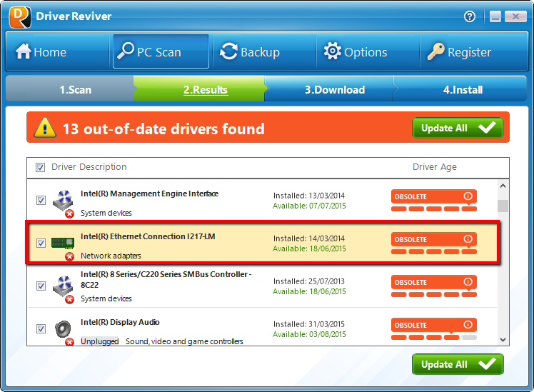Click Installed: 25/07/2013 date
The height and width of the screenshot is (392, 534).
pos(309,281)
